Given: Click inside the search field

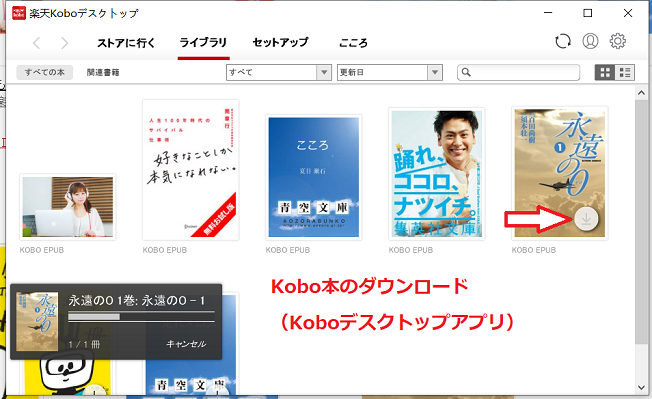Looking at the screenshot, I should click(519, 72).
